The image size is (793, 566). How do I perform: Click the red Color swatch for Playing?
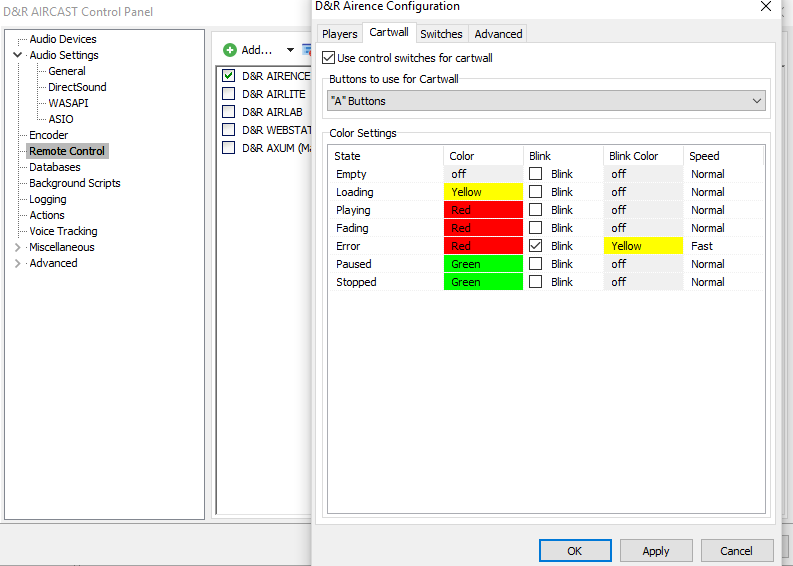coord(484,210)
